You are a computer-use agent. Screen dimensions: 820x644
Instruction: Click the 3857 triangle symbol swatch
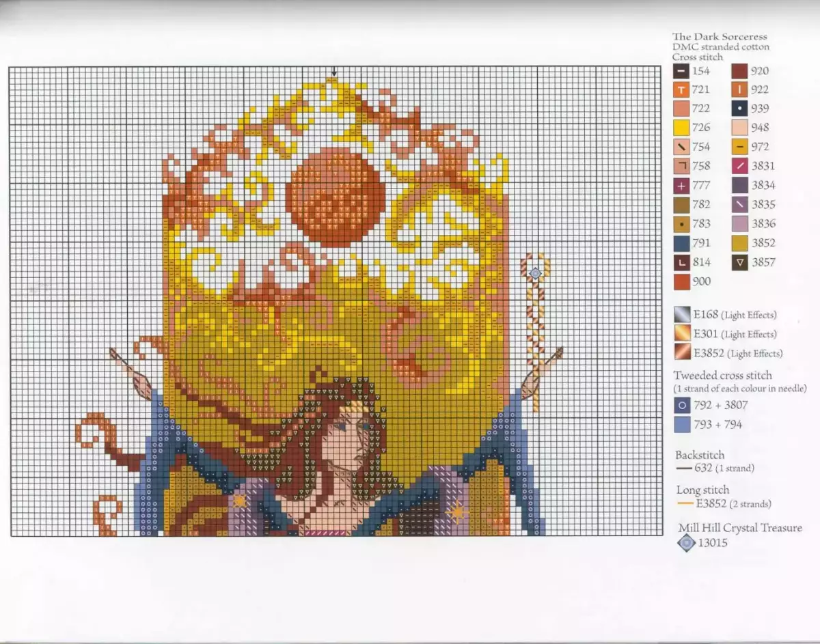pyautogui.click(x=741, y=262)
